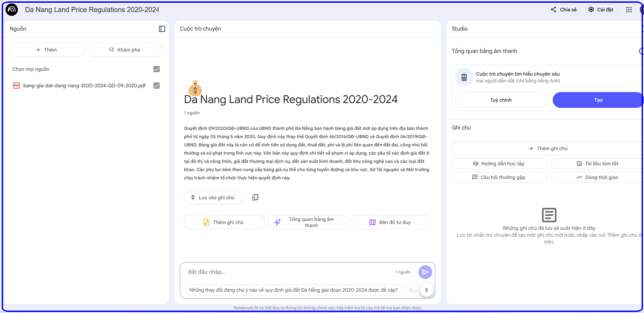Click Tuỳ chỉnh to customize audio

coord(501,100)
